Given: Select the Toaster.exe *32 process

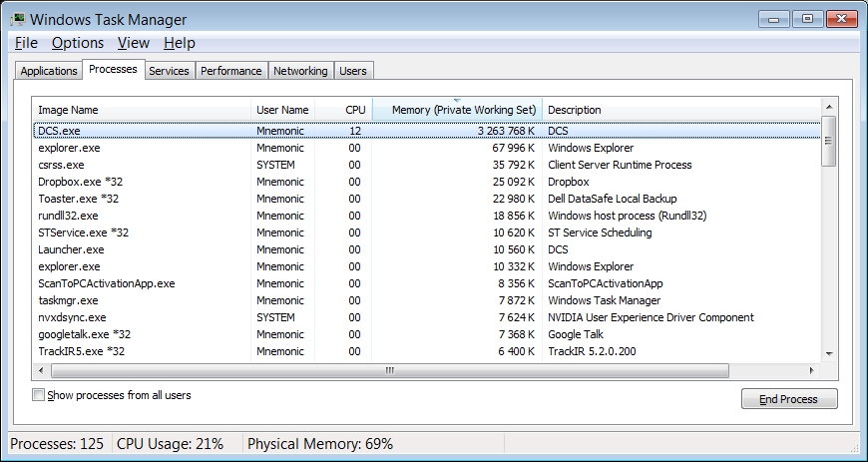Looking at the screenshot, I should (427, 199).
